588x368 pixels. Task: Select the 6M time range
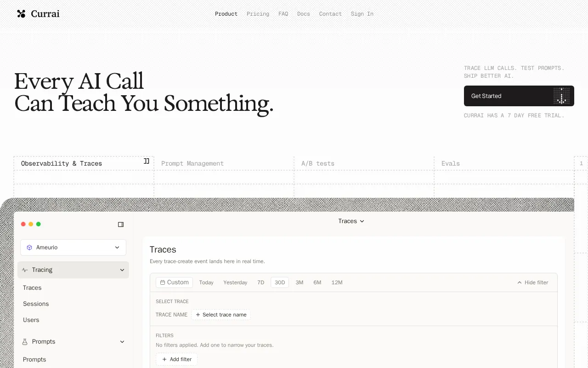pyautogui.click(x=317, y=282)
